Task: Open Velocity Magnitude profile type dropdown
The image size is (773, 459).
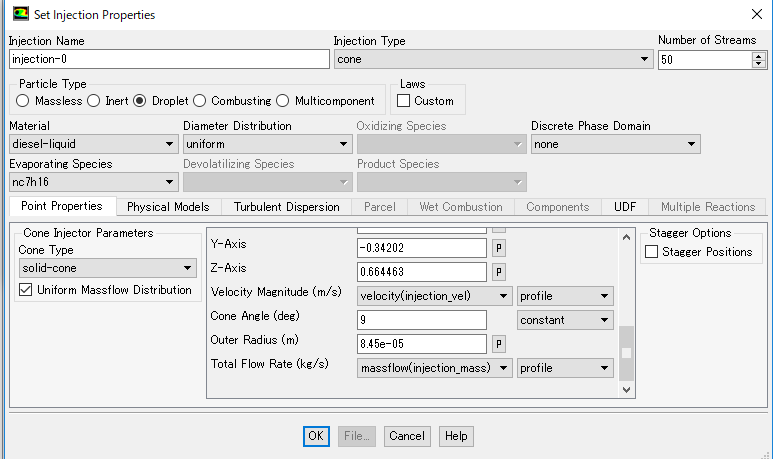Action: (565, 296)
